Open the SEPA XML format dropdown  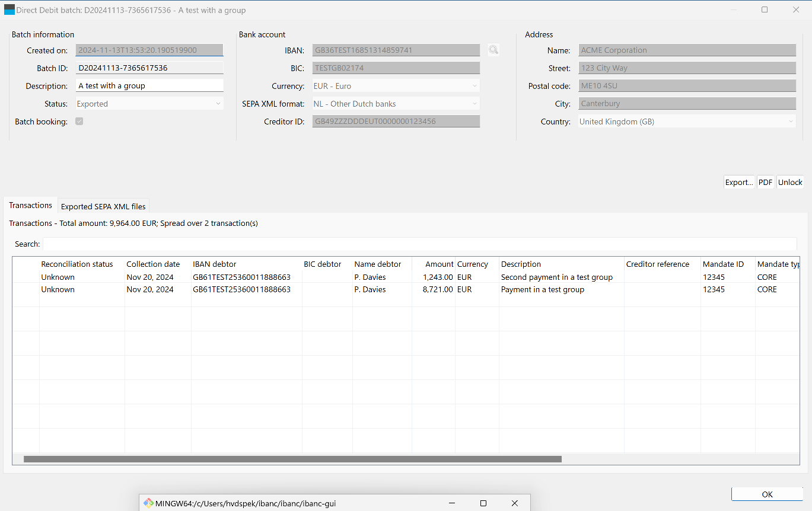(x=396, y=104)
